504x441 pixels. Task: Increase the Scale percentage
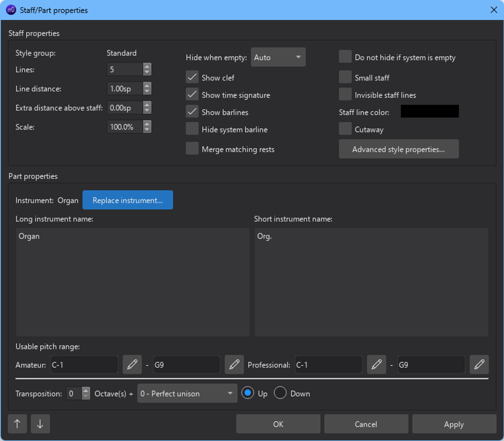[x=147, y=123]
